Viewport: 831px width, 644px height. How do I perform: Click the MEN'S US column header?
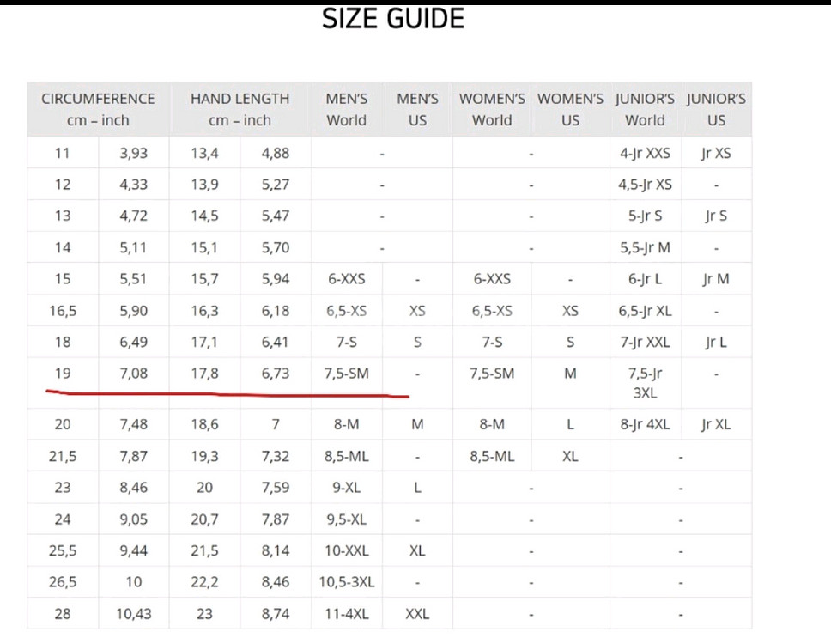(417, 110)
